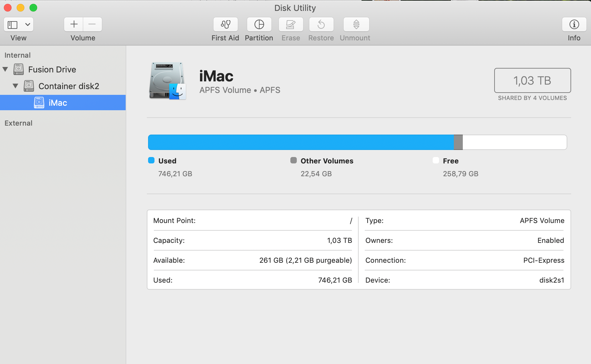
Task: Click the blue Used segment of the usage bar
Action: (x=301, y=142)
